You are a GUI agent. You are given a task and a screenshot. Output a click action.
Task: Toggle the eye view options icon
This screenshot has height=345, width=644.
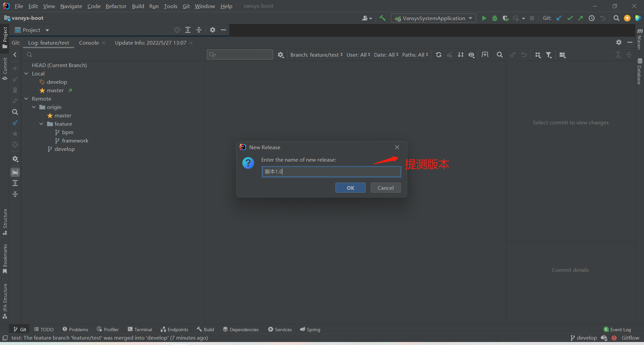click(472, 55)
